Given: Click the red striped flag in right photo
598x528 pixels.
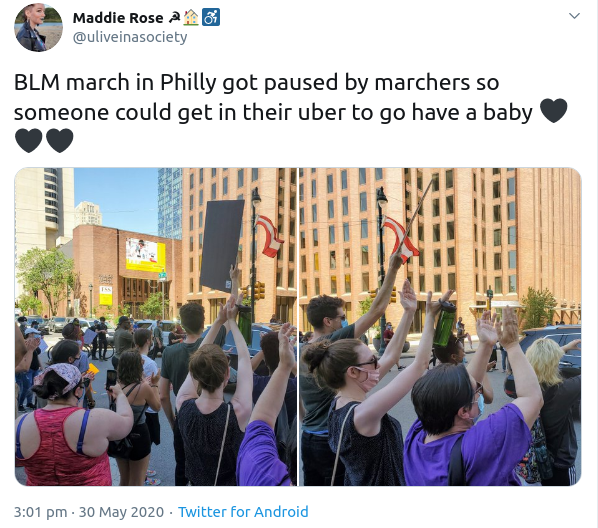Looking at the screenshot, I should [x=400, y=240].
